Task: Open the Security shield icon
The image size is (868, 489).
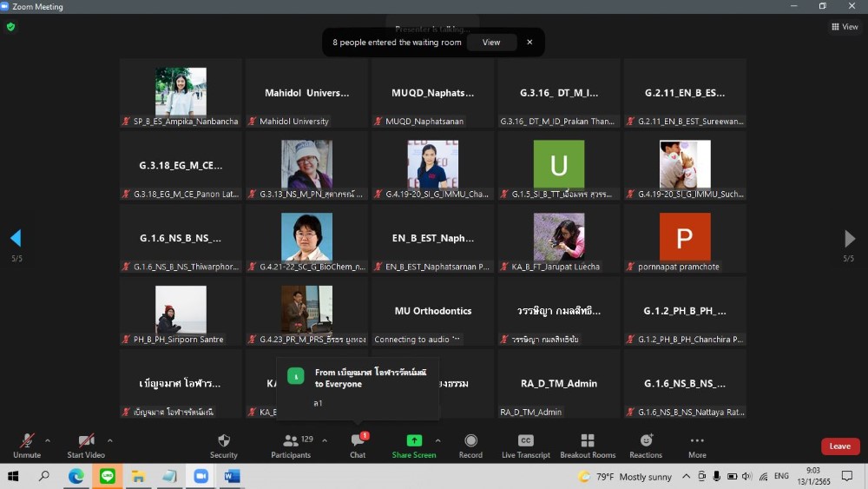Action: tap(223, 441)
